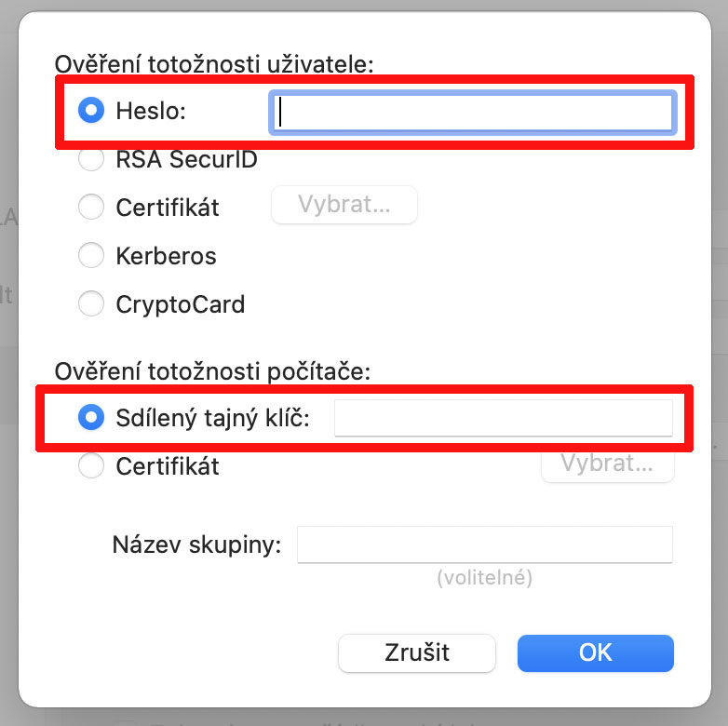The image size is (728, 726).
Task: Click the 'Kerberos' label text
Action: tap(166, 255)
